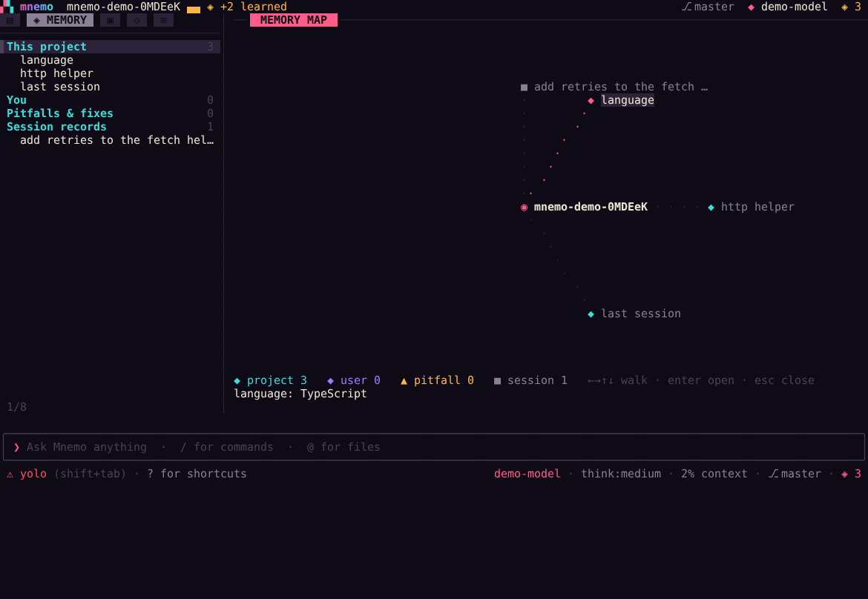Open the first sidebar tab with lined-box icon
Image resolution: width=868 pixels, height=599 pixels.
10,21
